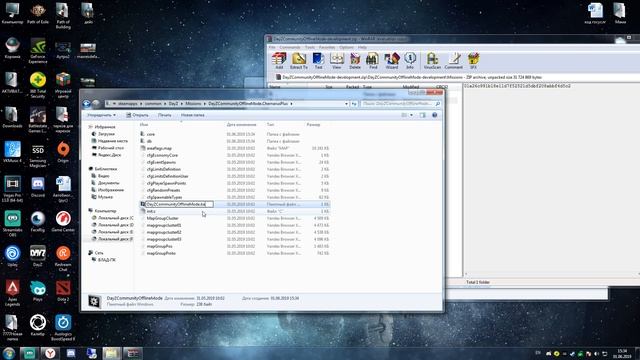Click the Extract To icon in WinRAR
This screenshot has width=640, height=360.
(x=299, y=60)
